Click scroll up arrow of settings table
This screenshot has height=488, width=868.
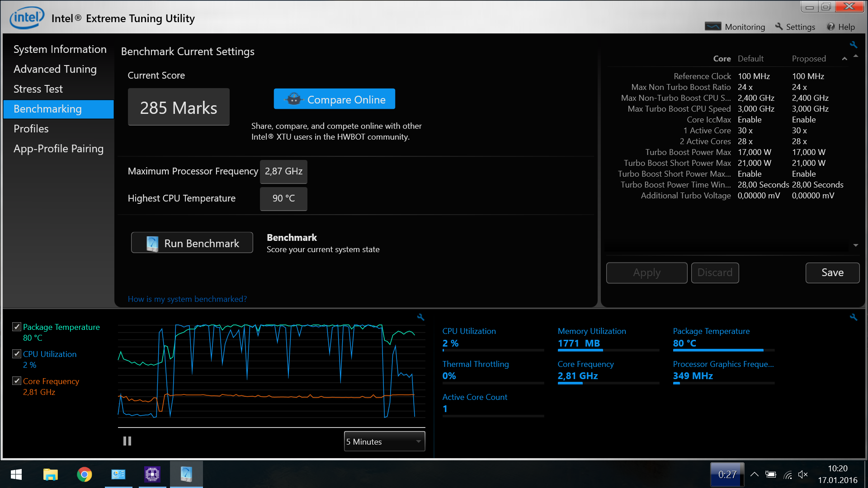point(855,56)
